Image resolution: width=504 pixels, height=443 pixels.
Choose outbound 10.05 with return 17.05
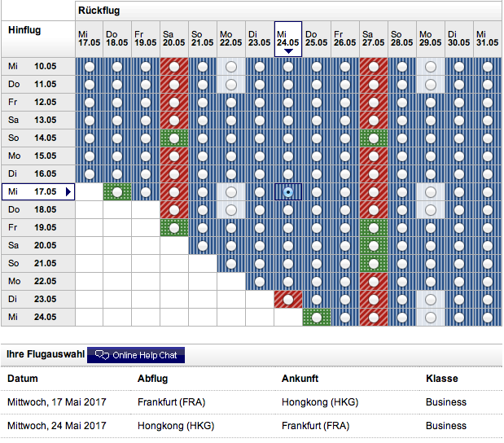[89, 66]
